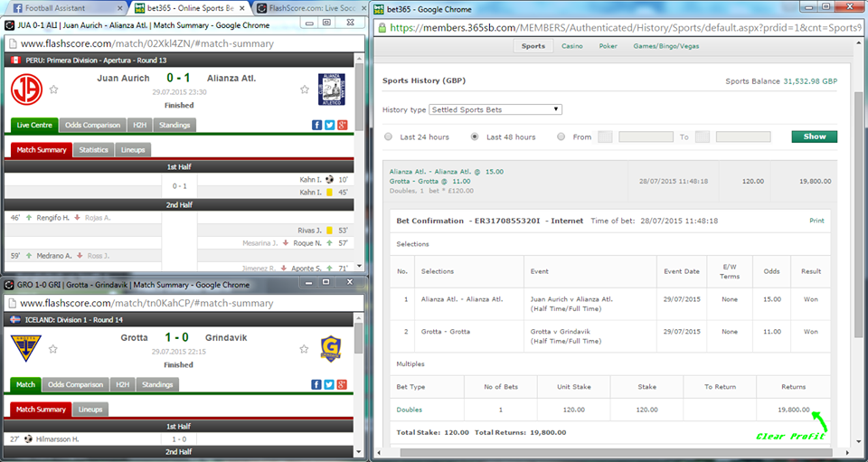Open the Casino tab in bet365 history
868x462 pixels.
(571, 46)
